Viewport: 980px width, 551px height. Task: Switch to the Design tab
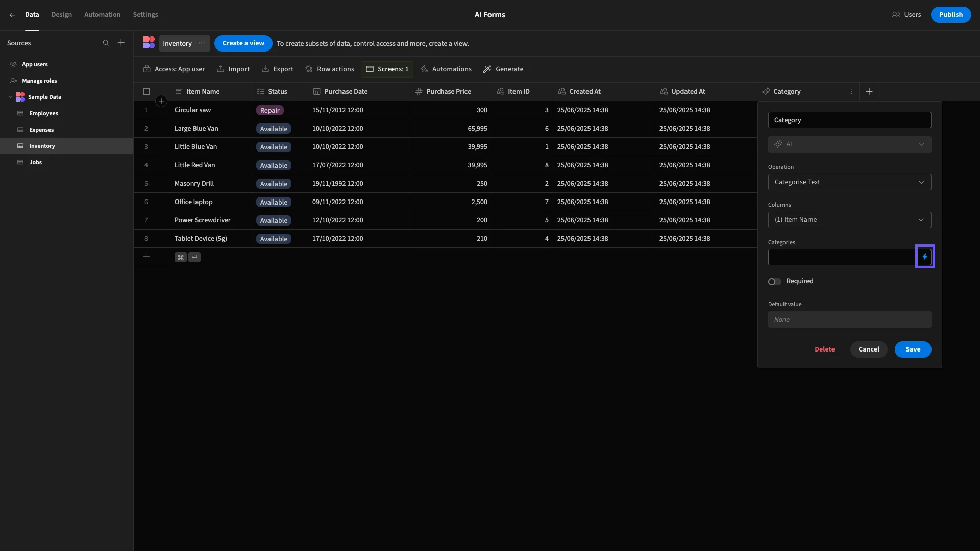coord(61,15)
